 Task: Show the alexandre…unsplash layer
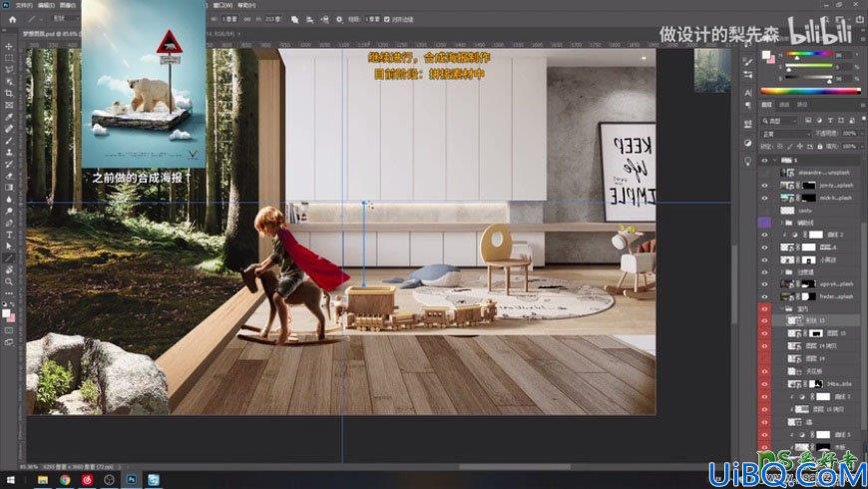pos(764,173)
